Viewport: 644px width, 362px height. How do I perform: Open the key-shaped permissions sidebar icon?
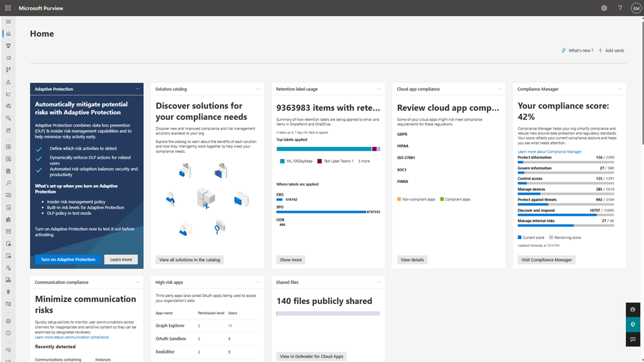(x=8, y=119)
